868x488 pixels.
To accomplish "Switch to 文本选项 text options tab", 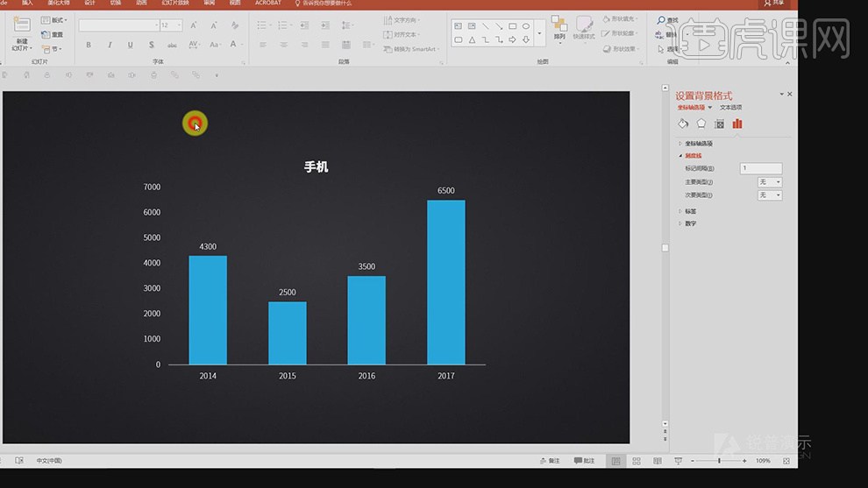I will 730,108.
